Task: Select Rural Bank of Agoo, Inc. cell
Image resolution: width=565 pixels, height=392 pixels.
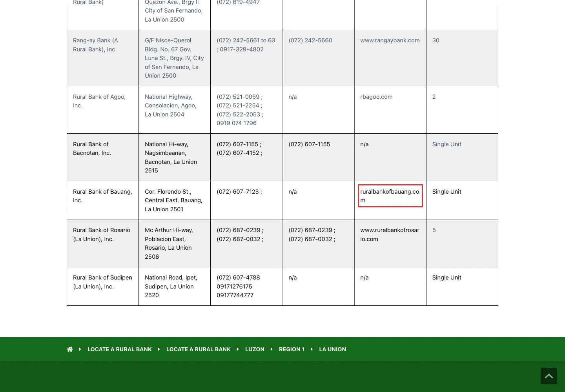Action: tap(103, 110)
